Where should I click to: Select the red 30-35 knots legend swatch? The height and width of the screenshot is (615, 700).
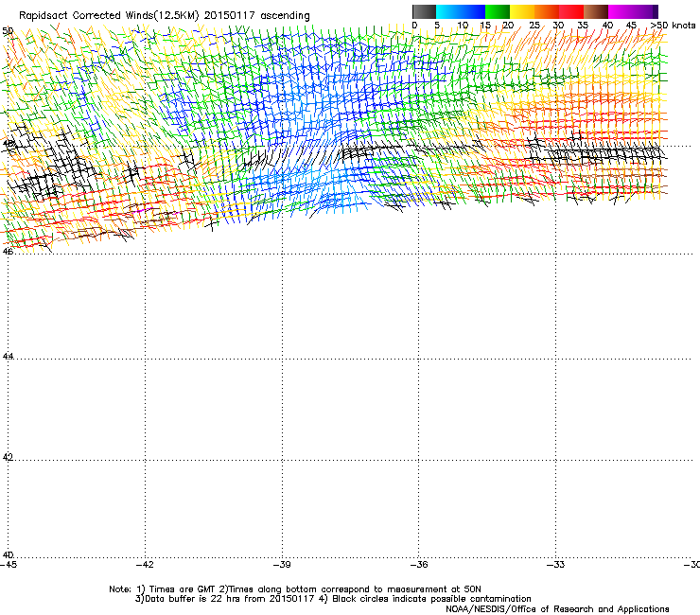[x=571, y=11]
